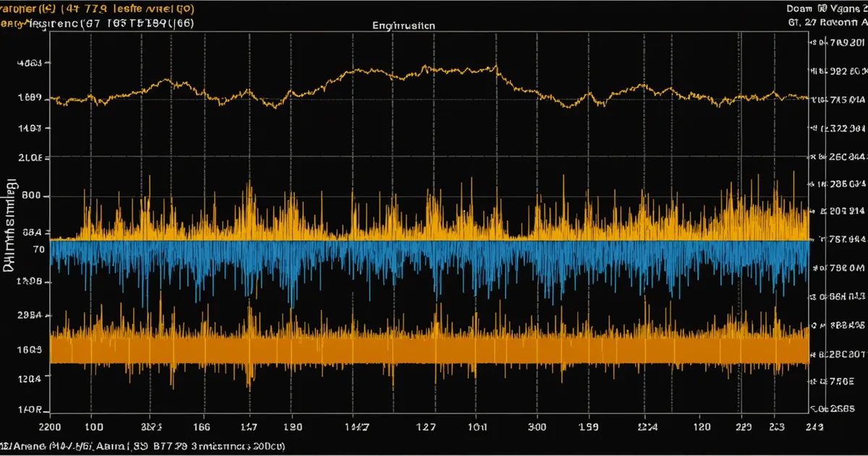Image resolution: width=868 pixels, height=456 pixels.
Task: Click y-axis label "800"
Action: click(32, 196)
